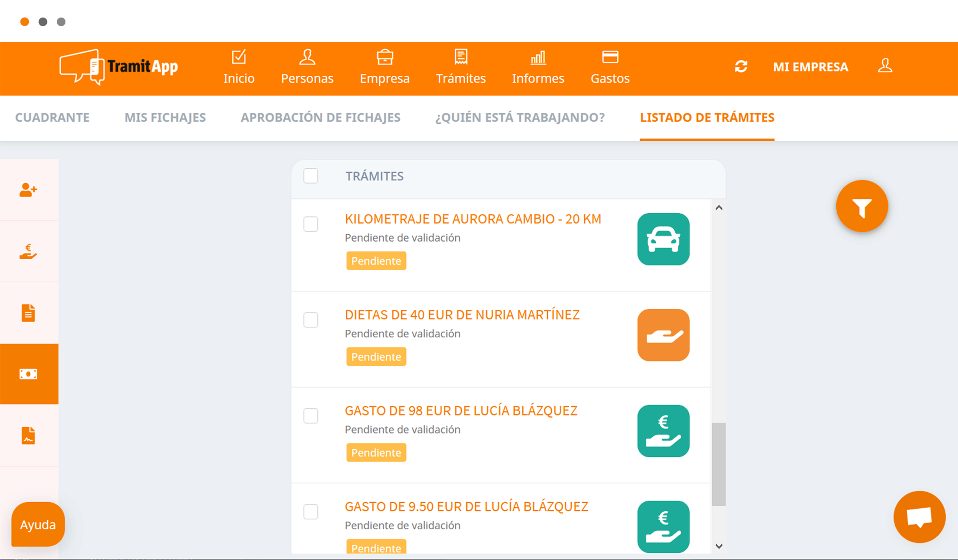Open the filter funnel button
The height and width of the screenshot is (560, 958).
pyautogui.click(x=862, y=206)
